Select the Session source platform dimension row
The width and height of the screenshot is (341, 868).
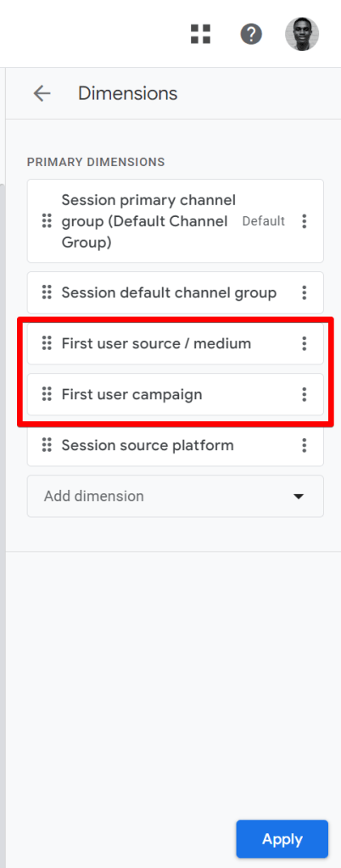[176, 446]
